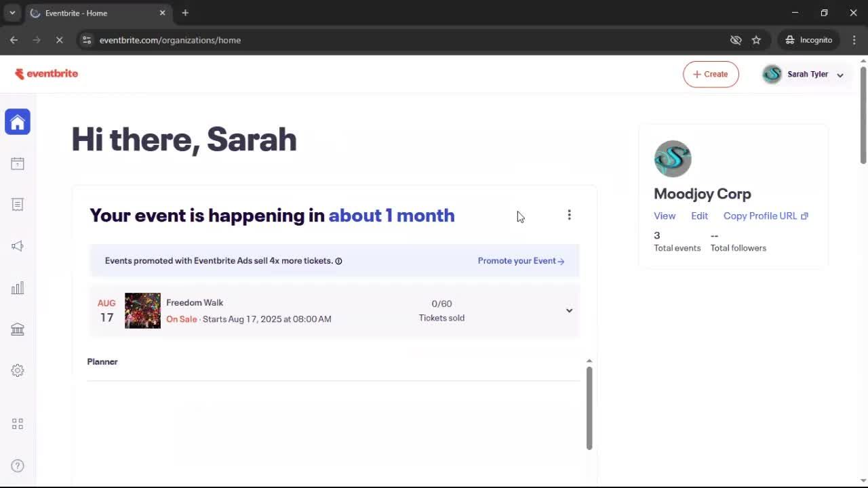Click the 'Total followers' label
Image resolution: width=868 pixels, height=488 pixels.
[738, 248]
